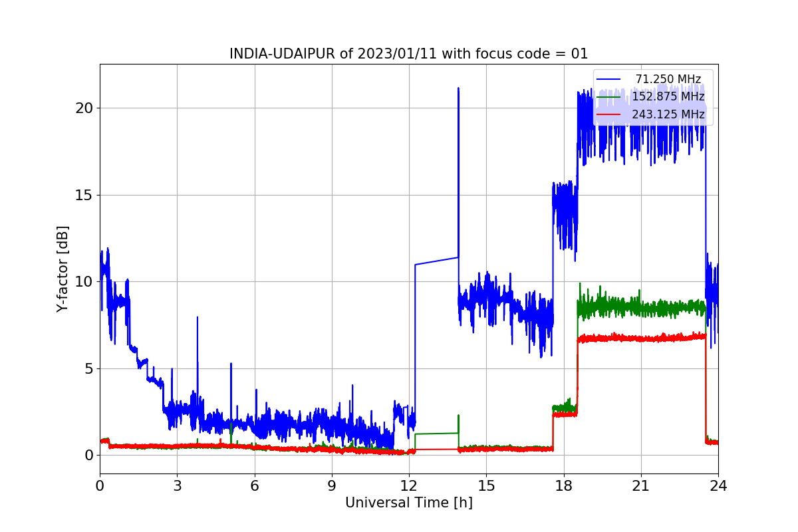
Task: Click the 'Universal Time [h]' axis label
Action: (x=409, y=503)
